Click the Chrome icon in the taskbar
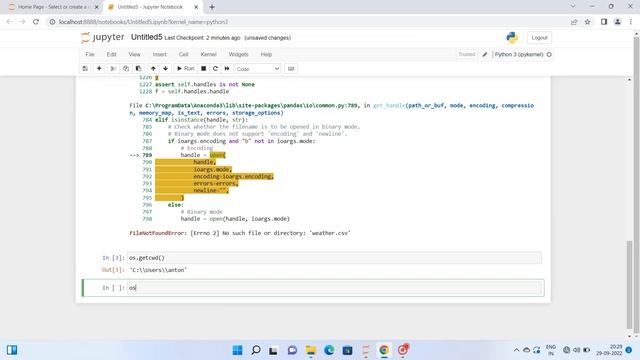The height and width of the screenshot is (360, 640). [384, 350]
